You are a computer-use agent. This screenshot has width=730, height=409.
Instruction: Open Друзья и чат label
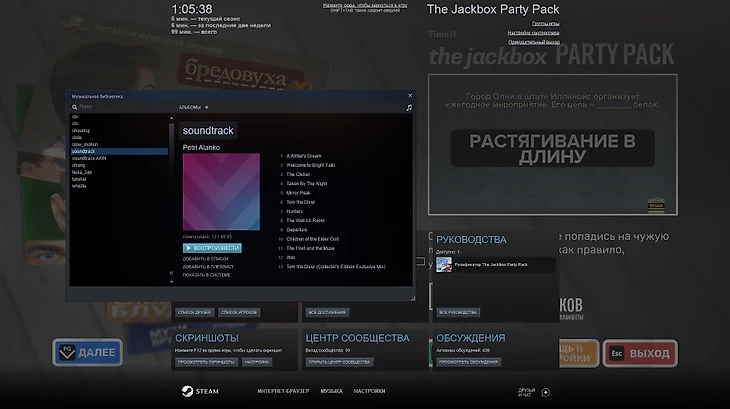(x=527, y=393)
